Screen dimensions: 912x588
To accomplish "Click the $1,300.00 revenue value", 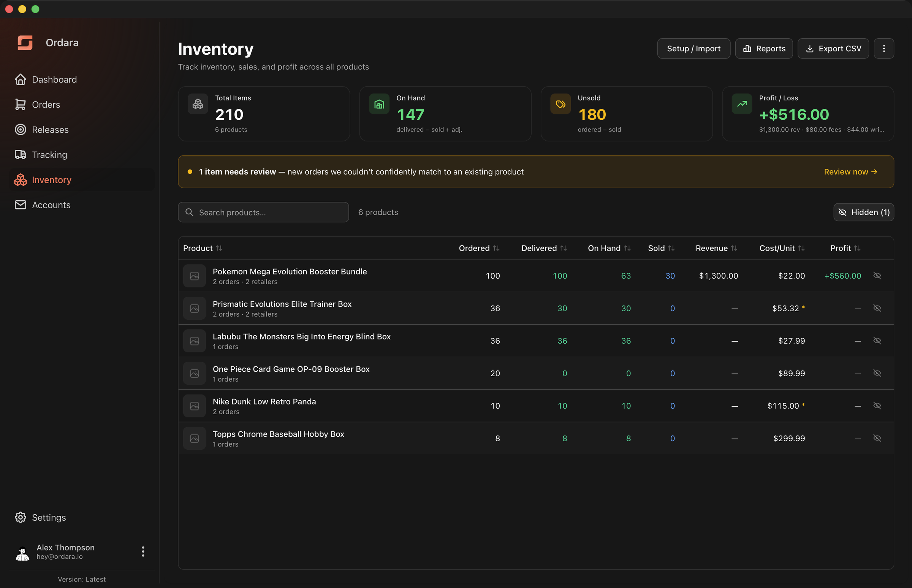I will pos(719,276).
